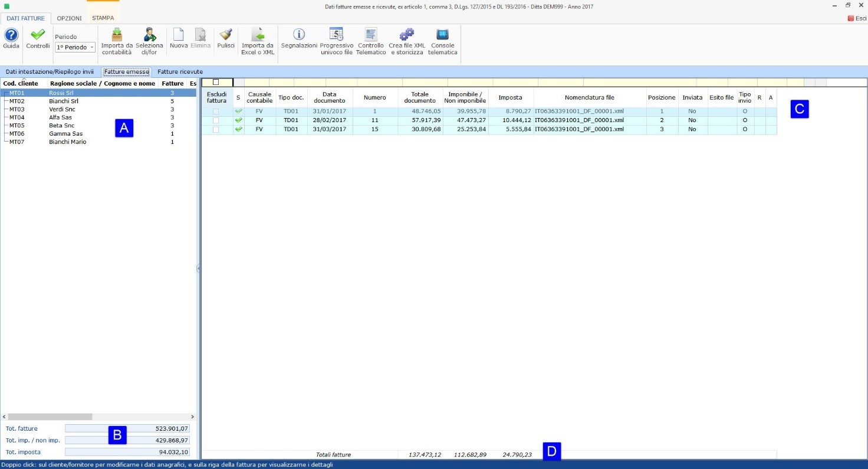This screenshot has width=868, height=469.
Task: Select client MT06 Gamma Sas
Action: pos(98,134)
